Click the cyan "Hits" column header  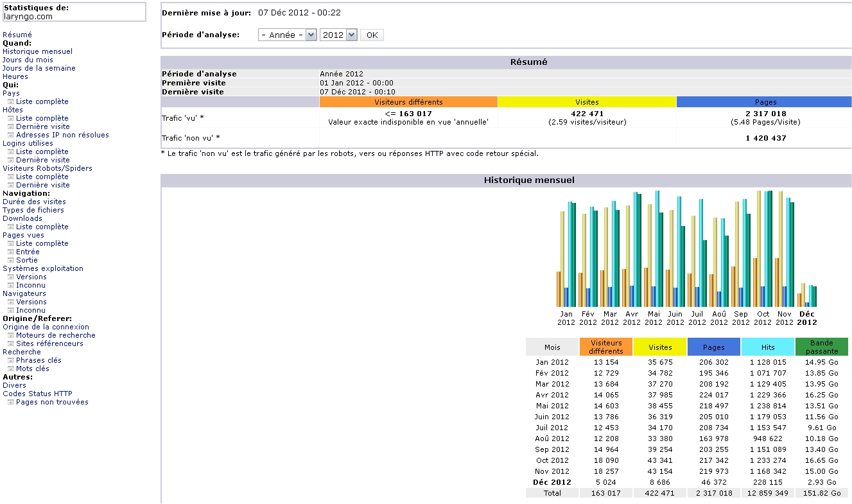(x=767, y=347)
